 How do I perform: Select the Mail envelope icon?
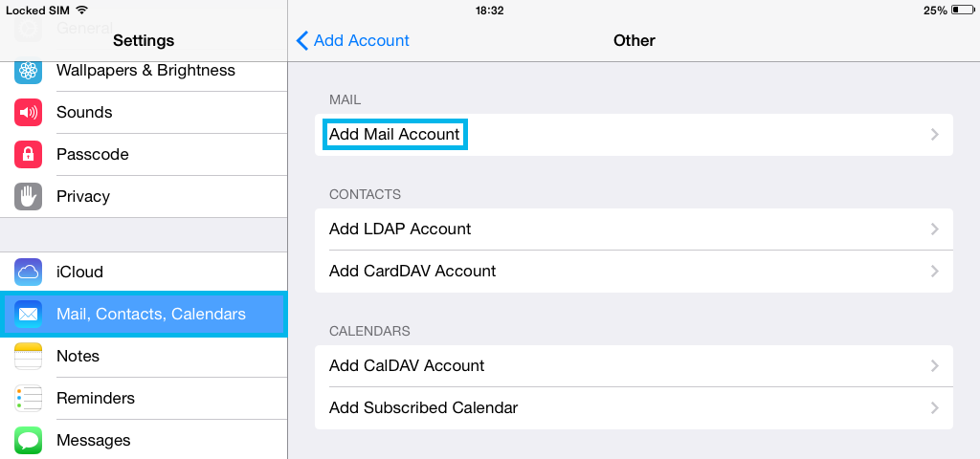point(28,314)
